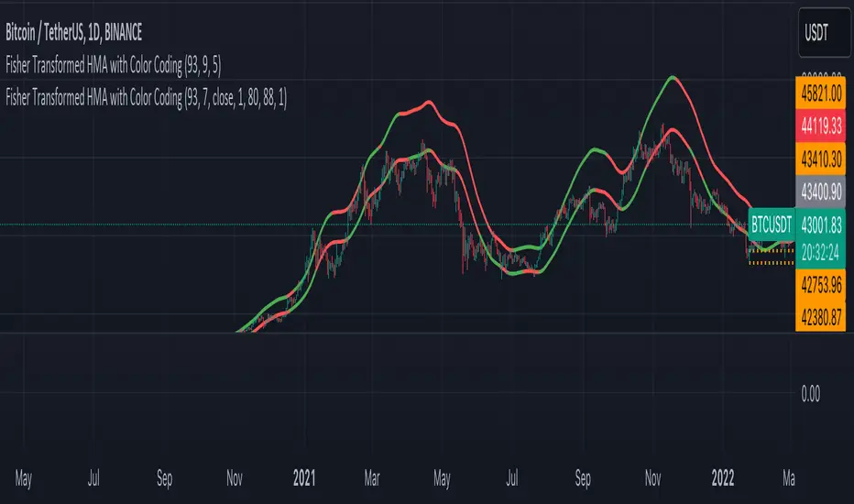Click the Mar label on the time axis
Viewport: 854px width, 504px height.
tap(371, 478)
